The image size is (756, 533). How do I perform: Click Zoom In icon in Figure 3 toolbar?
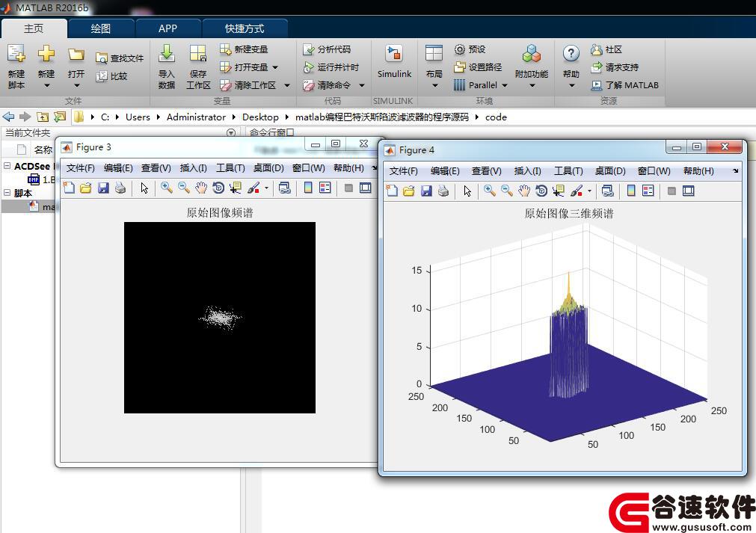pos(167,188)
